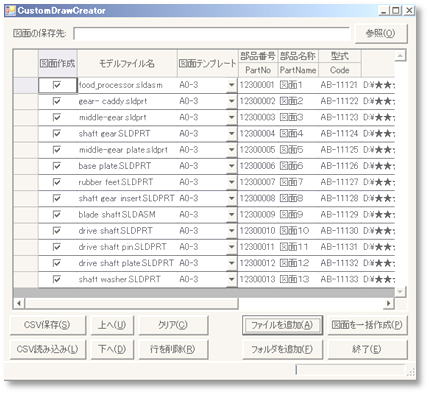
Task: Click the horizontal scroll left arrow
Action: (x=19, y=303)
